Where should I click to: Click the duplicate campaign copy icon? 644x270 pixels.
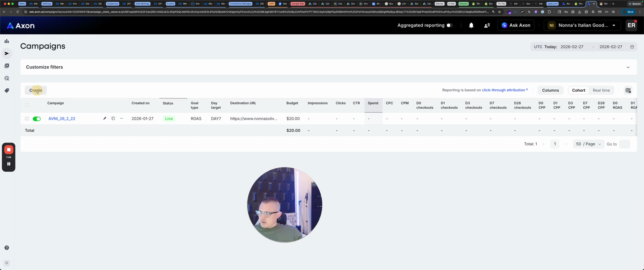click(113, 119)
